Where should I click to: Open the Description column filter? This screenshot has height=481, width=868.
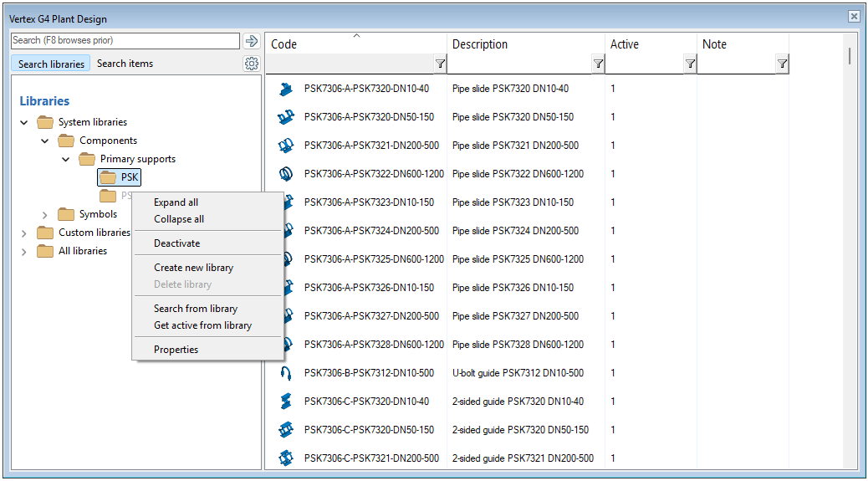599,64
